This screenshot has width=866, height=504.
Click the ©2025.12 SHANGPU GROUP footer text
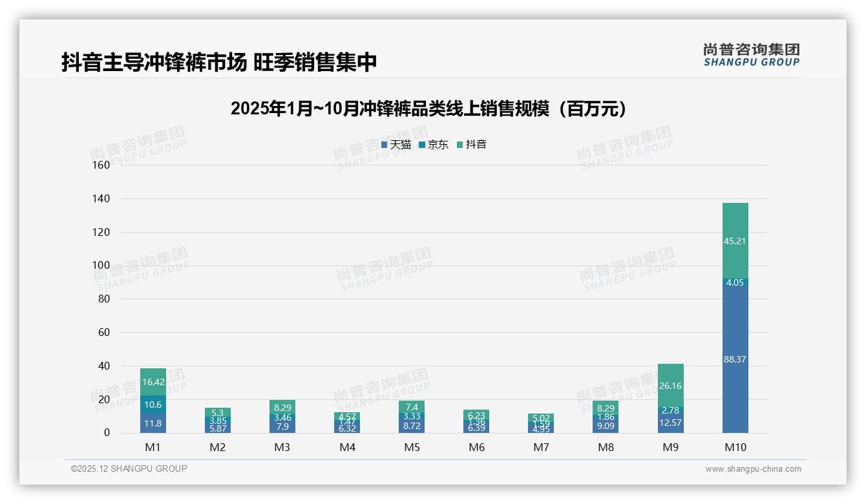(x=127, y=468)
